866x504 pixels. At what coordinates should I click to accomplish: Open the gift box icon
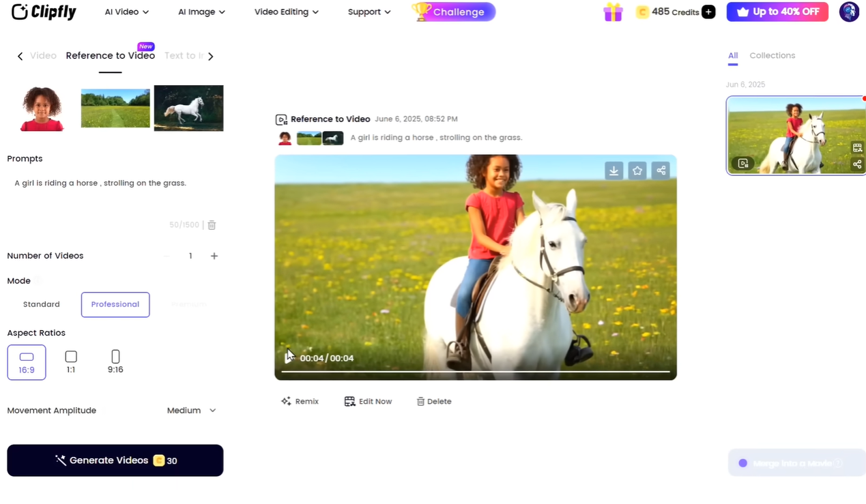click(x=613, y=12)
